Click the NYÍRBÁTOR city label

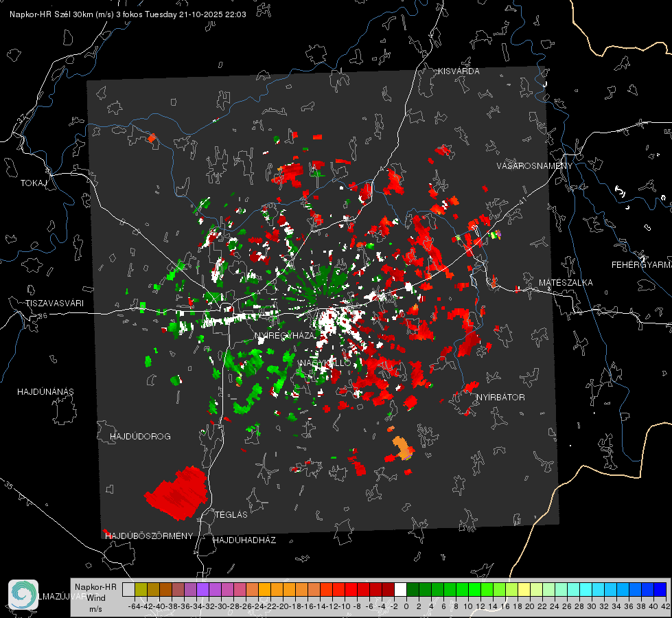point(500,398)
